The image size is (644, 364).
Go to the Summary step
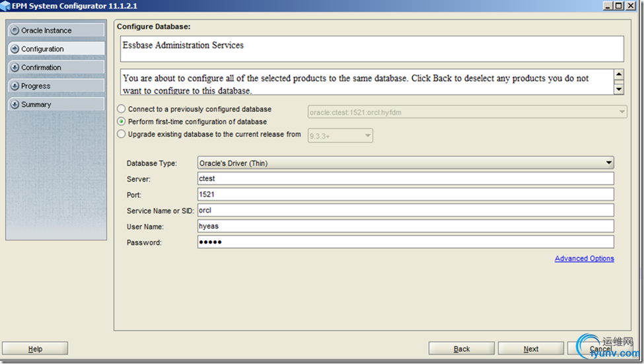click(x=56, y=104)
